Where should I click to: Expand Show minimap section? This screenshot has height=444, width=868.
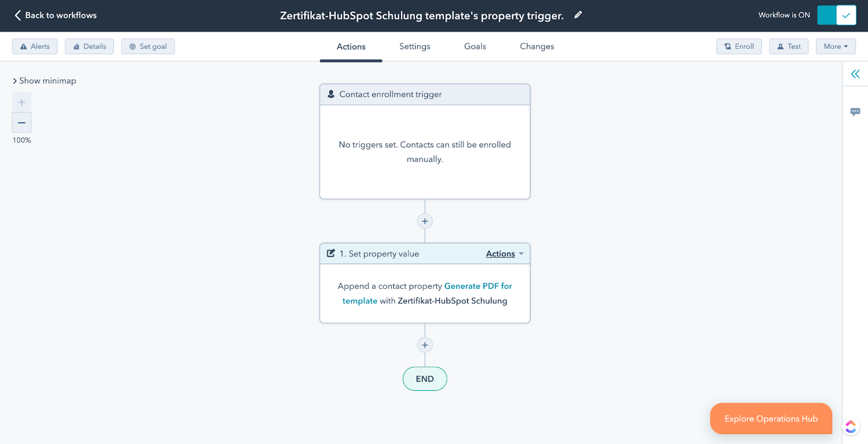[x=44, y=80]
